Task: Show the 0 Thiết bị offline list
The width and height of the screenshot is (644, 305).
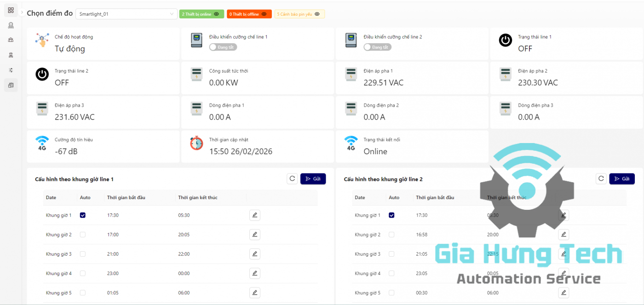Action: pyautogui.click(x=249, y=14)
